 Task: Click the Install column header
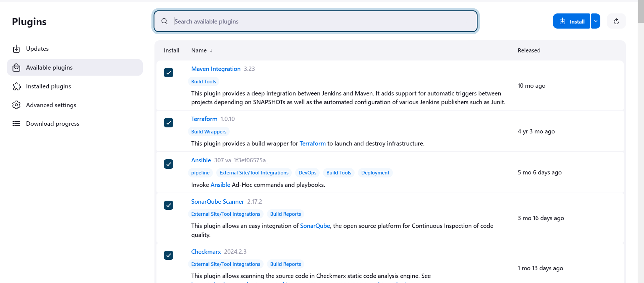point(172,50)
